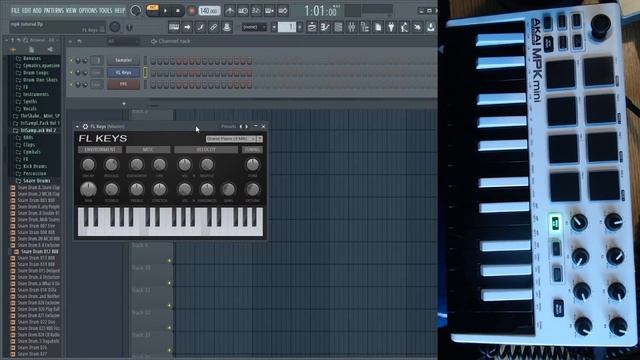Open the Channel rack view icon
Viewport: 640px width, 360px height.
[338, 27]
